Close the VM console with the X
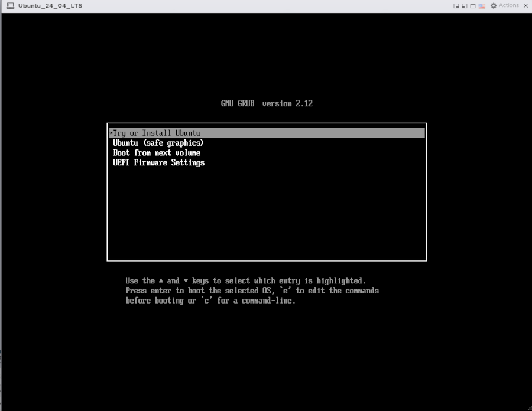Image resolution: width=532 pixels, height=411 pixels. pyautogui.click(x=525, y=5)
